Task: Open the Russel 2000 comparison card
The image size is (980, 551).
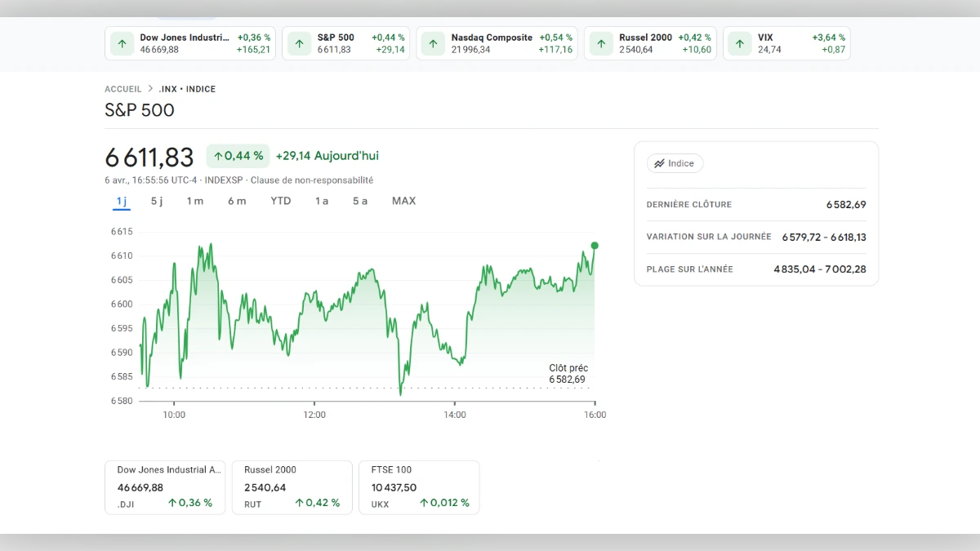Action: 292,487
